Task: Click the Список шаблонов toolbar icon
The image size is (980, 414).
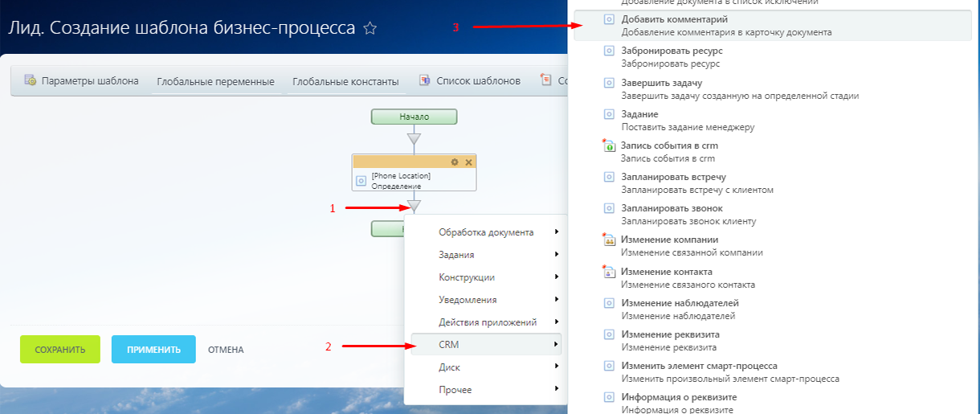Action: point(425,80)
